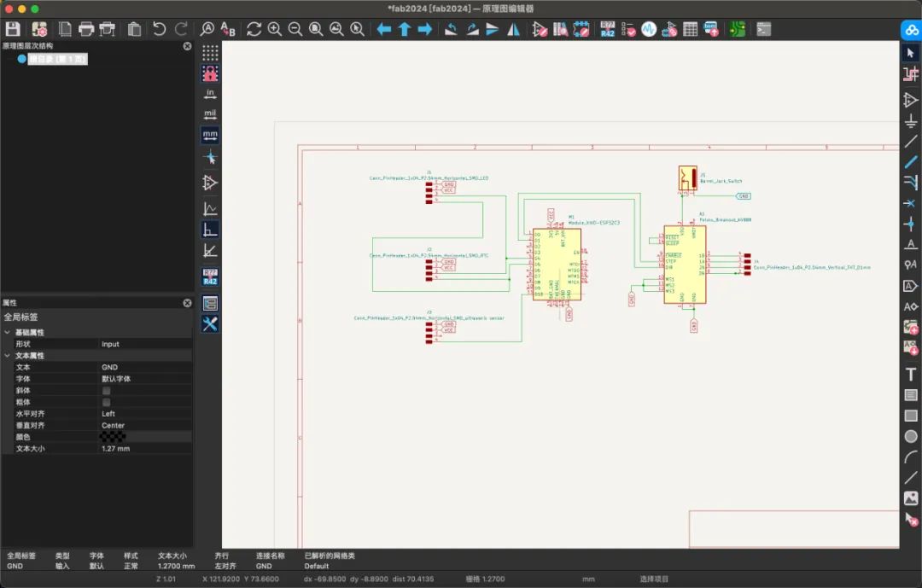Viewport: 922px width, 588px height.
Task: Switch units to mils
Action: [210, 114]
